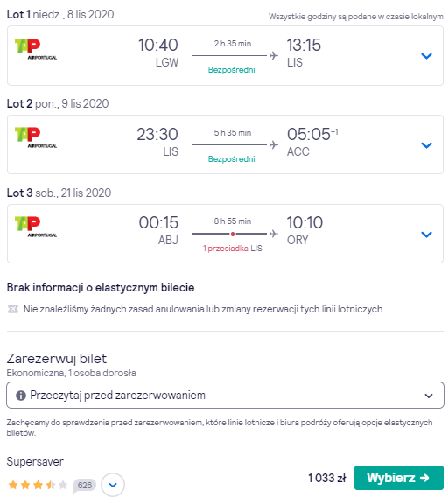The image size is (448, 498).
Task: Click the 1 przesiadka LIS layover label
Action: 233,249
